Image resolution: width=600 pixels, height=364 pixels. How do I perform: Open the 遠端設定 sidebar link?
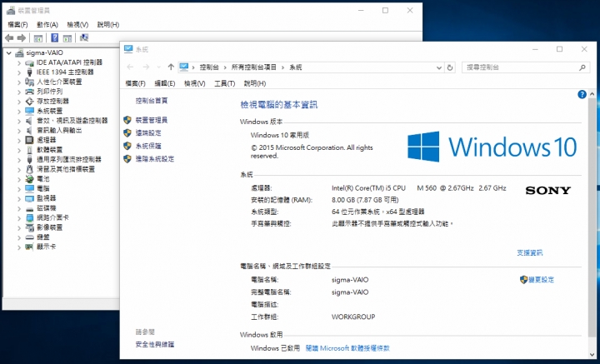coord(148,133)
